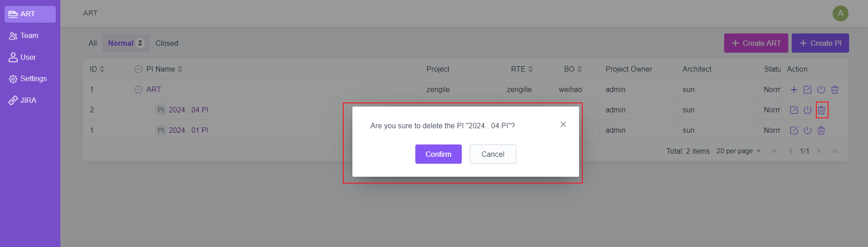Toggle the power icon for 2024 . 04 PI
The width and height of the screenshot is (868, 247).
point(807,110)
